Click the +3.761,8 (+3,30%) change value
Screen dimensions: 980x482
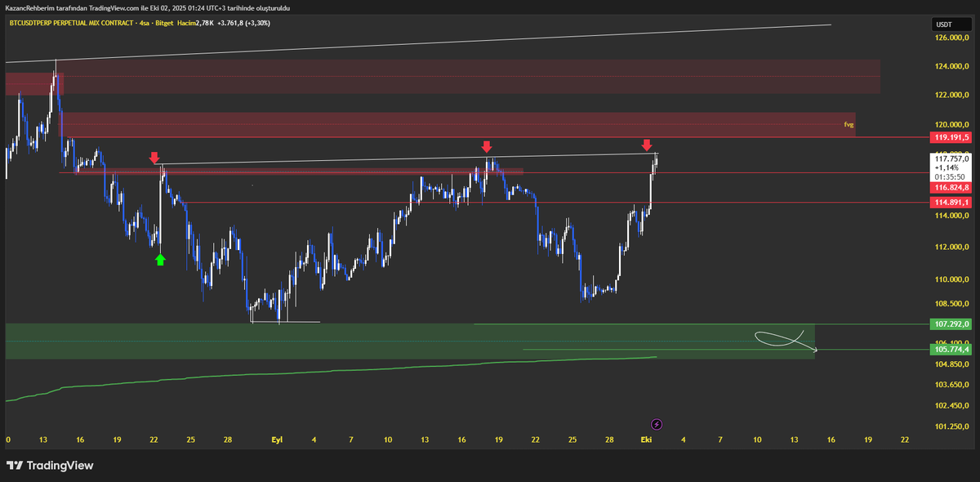244,23
